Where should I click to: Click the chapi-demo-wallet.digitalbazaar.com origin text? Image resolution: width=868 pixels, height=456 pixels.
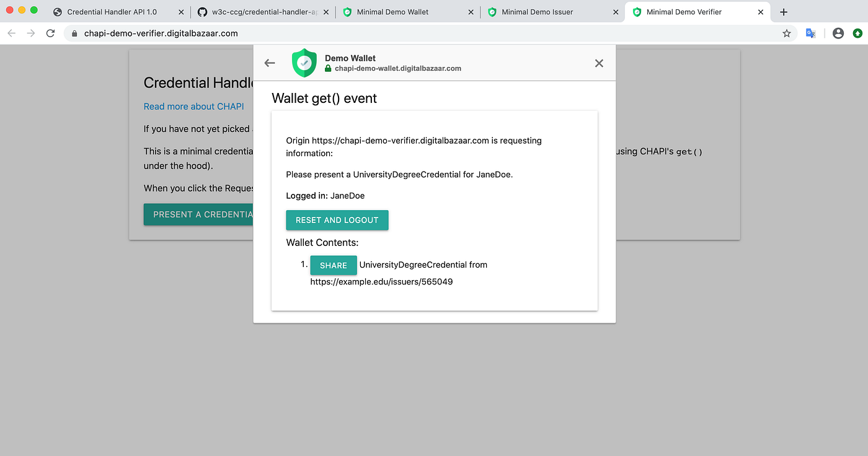[x=398, y=68]
